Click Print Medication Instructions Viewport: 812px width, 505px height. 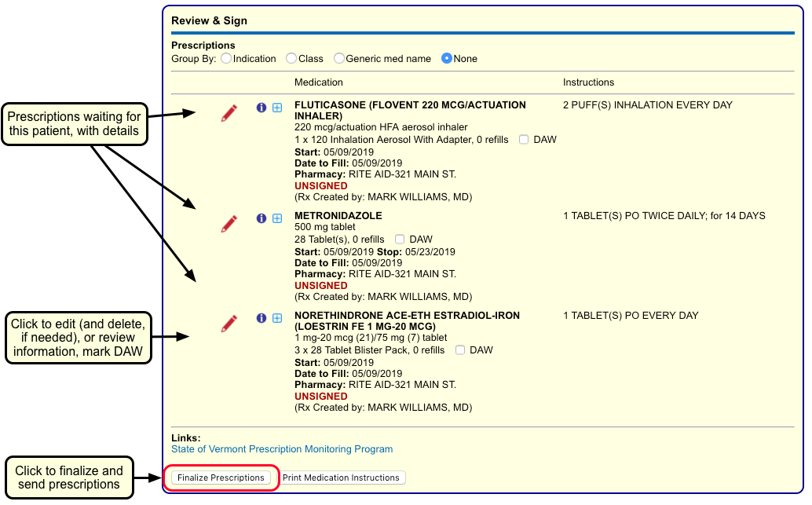point(342,478)
